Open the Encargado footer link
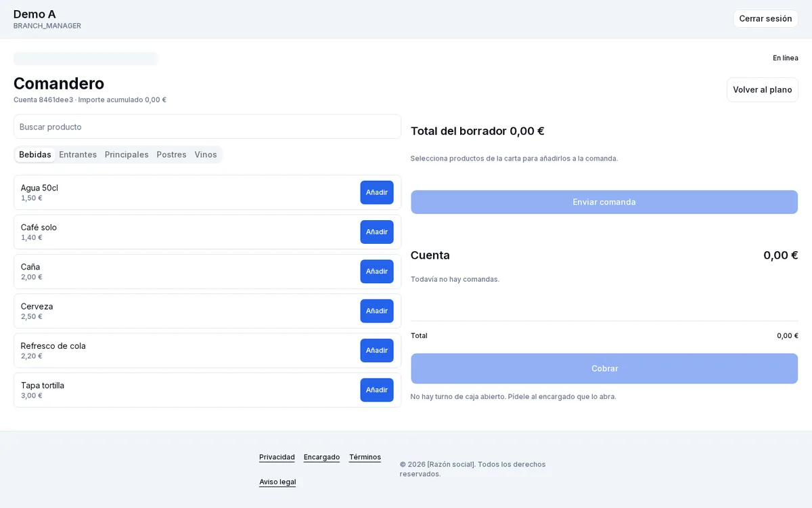 [x=322, y=457]
